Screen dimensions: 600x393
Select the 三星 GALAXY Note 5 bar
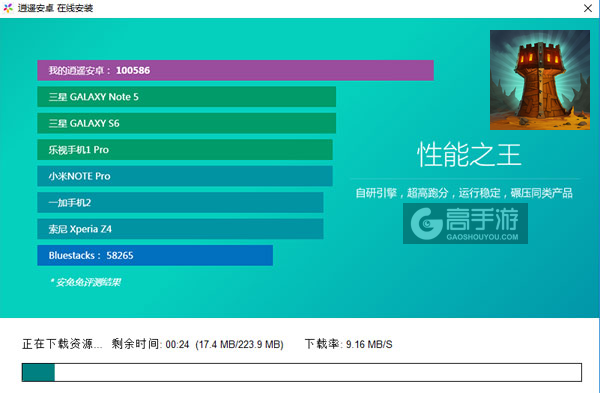coord(186,97)
